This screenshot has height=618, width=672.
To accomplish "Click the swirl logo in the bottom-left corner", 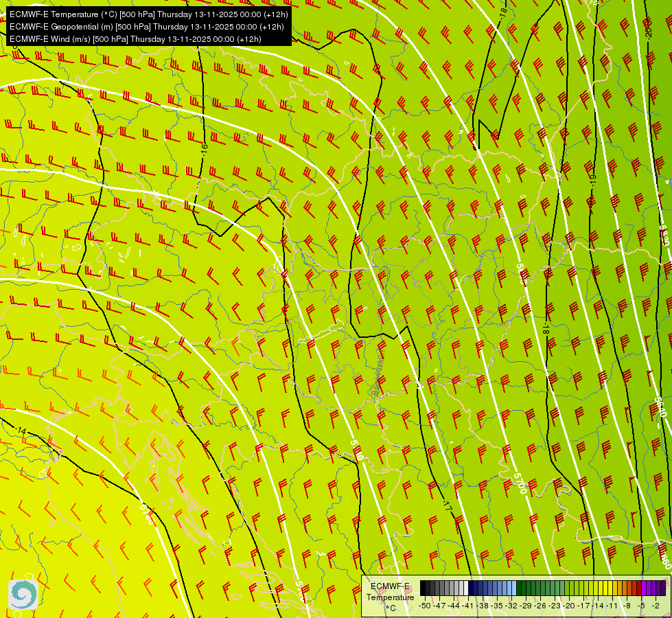I will [23, 595].
